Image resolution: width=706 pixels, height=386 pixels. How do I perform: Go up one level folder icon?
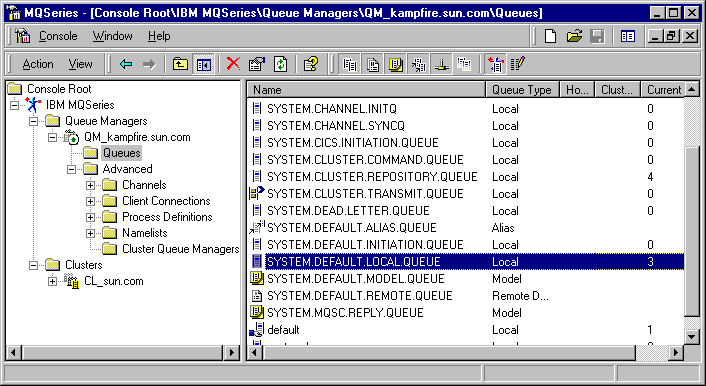181,64
